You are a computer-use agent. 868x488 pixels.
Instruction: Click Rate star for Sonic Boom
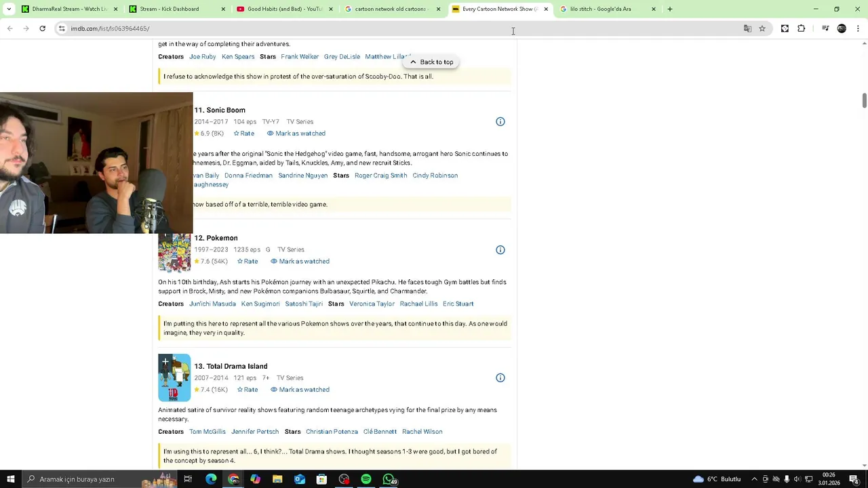tap(244, 134)
